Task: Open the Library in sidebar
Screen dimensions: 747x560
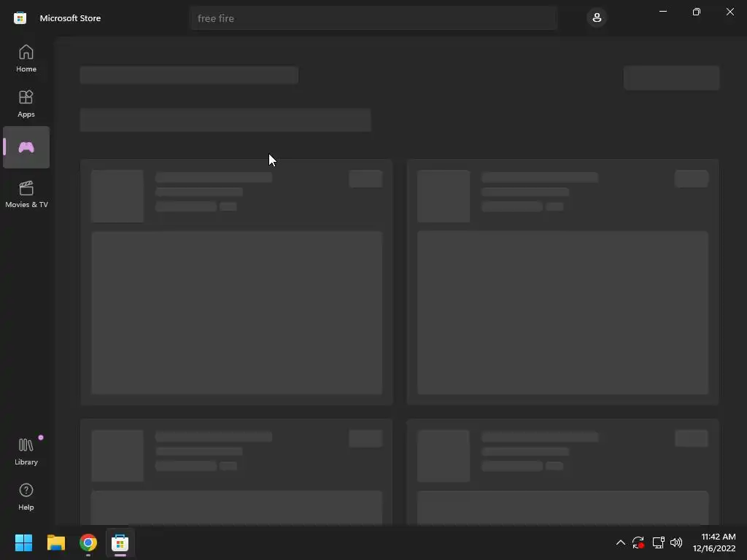Action: [26, 451]
